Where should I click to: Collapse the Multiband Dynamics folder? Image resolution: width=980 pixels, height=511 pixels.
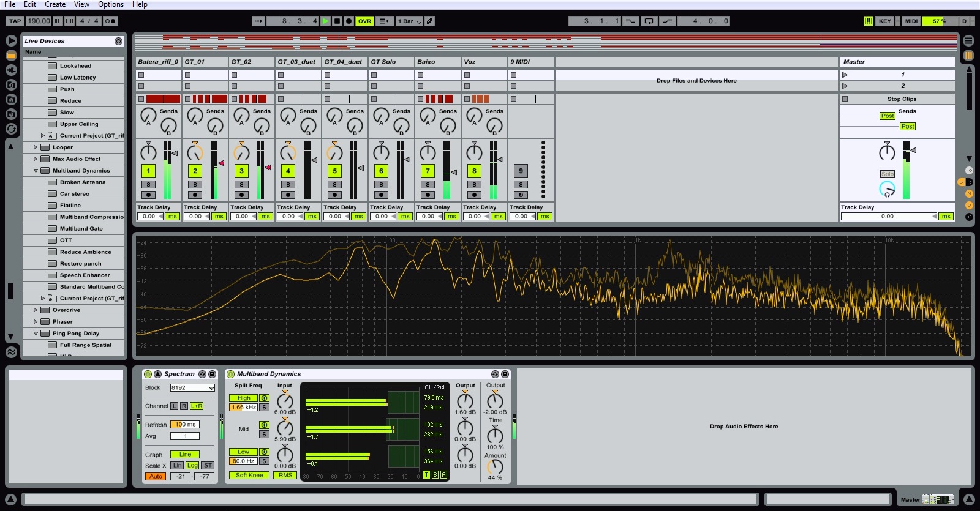point(36,171)
